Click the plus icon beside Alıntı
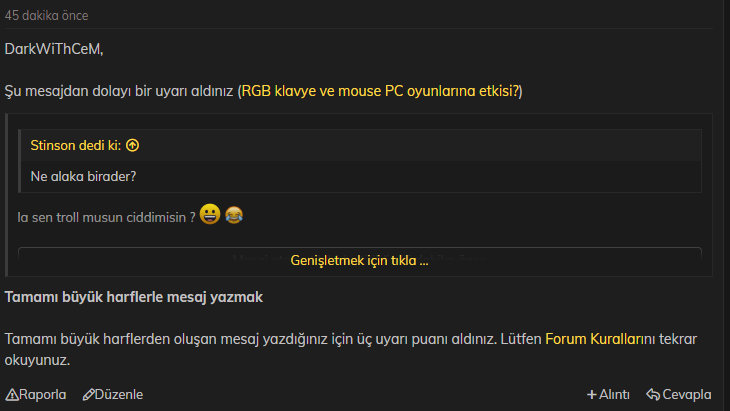Viewport: 730px width, 411px height. [x=592, y=395]
